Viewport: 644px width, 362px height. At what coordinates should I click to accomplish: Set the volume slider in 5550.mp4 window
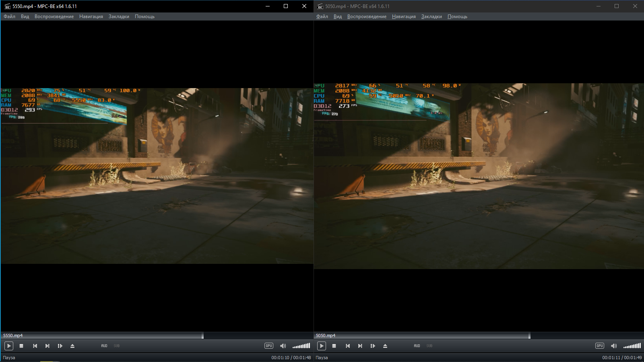tap(301, 346)
